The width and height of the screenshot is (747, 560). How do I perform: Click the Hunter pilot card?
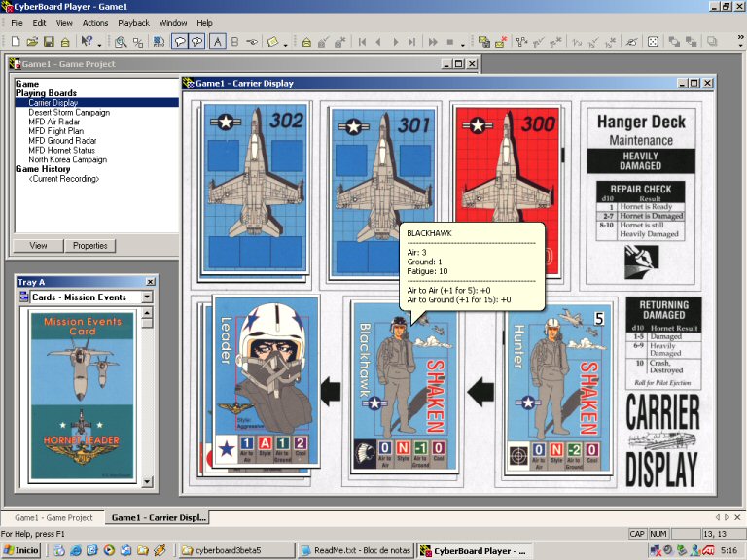[559, 390]
